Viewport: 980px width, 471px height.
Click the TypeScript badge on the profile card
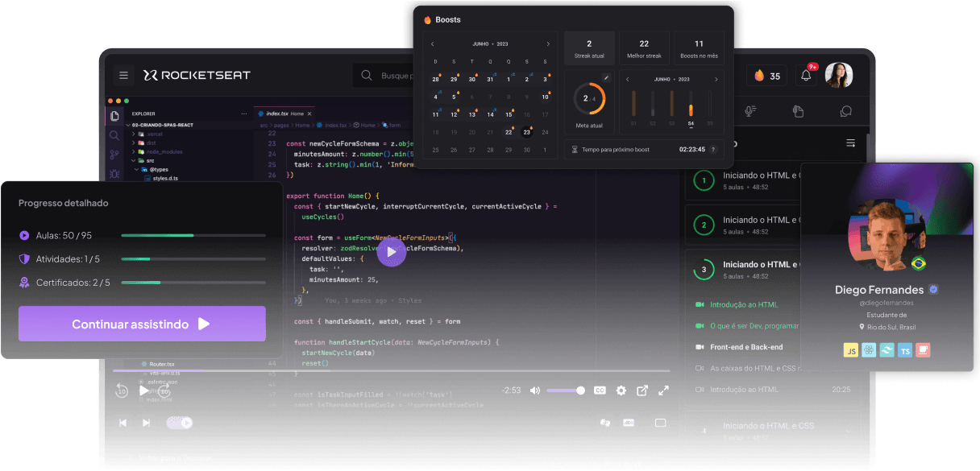pos(906,349)
